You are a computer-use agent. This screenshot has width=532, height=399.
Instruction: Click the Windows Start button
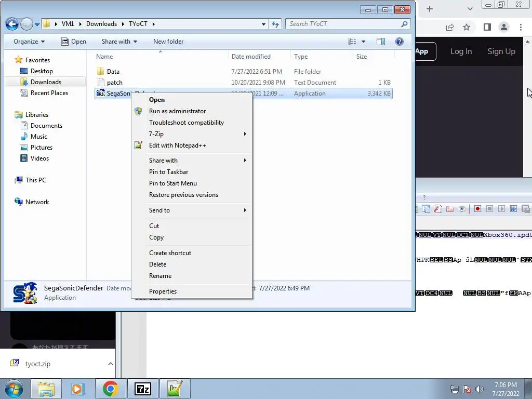[14, 389]
